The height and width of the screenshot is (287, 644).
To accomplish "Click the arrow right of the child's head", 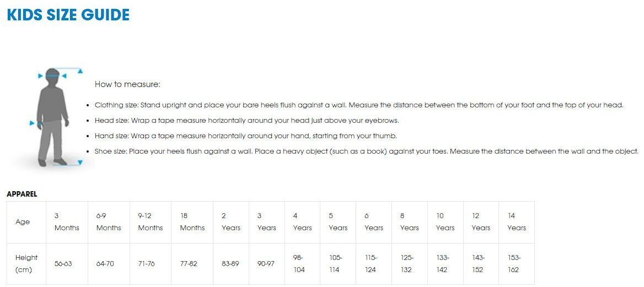I will click(63, 76).
